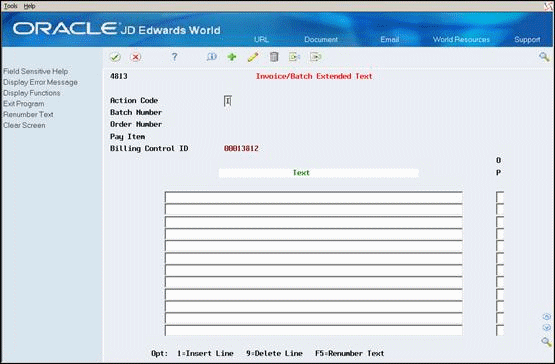Click the last toolbar document icon
The height and width of the screenshot is (364, 555).
315,57
